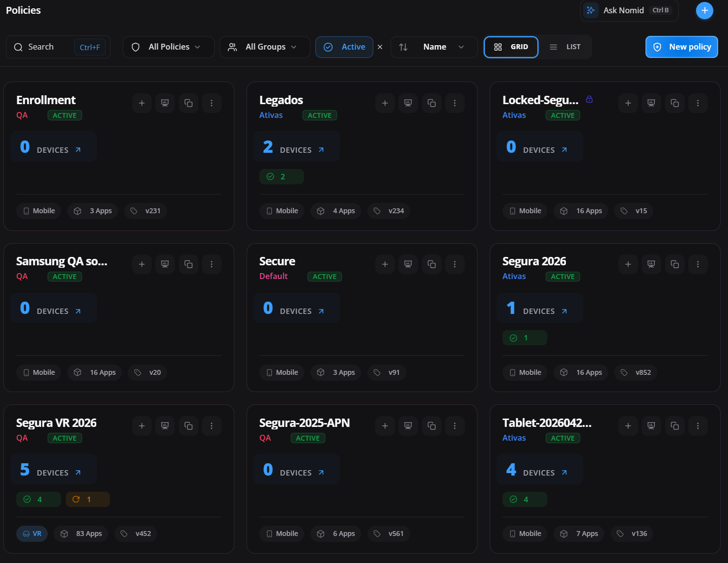Viewport: 728px width, 563px height.
Task: Click the v452 version tag
Action: click(x=136, y=534)
